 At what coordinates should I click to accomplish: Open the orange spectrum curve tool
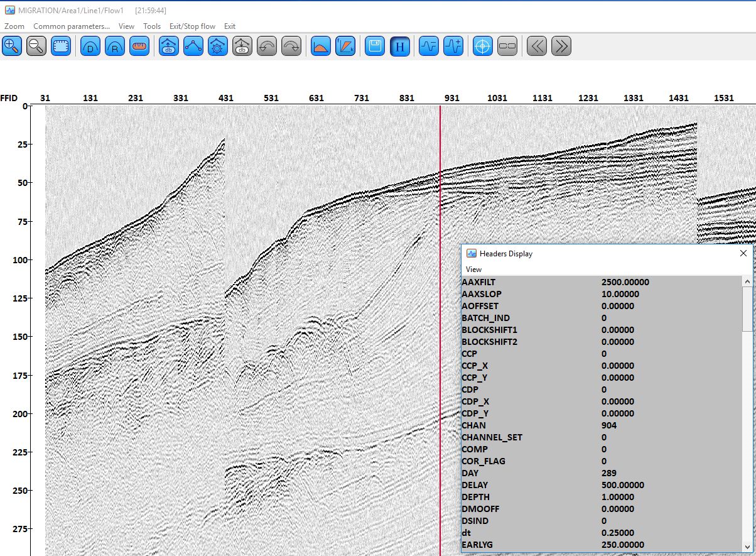pos(321,46)
